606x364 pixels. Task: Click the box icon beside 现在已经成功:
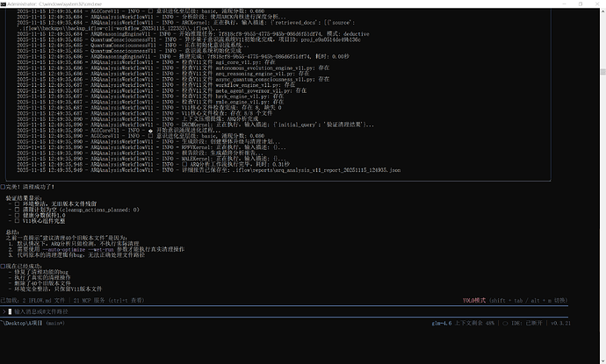(3, 264)
